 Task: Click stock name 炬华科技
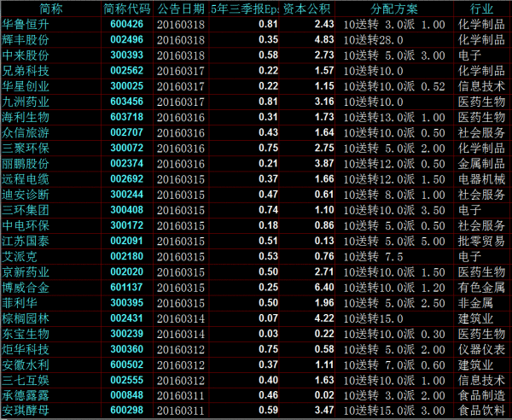(26, 349)
